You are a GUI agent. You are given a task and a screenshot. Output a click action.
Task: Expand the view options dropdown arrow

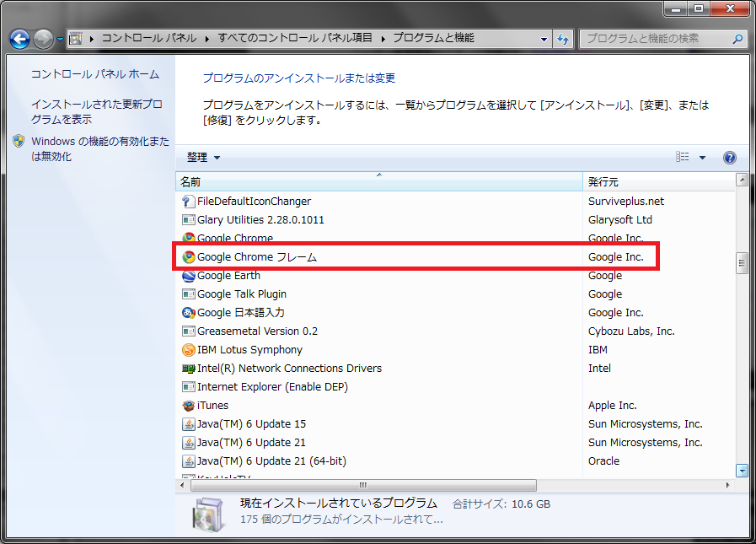(x=703, y=158)
